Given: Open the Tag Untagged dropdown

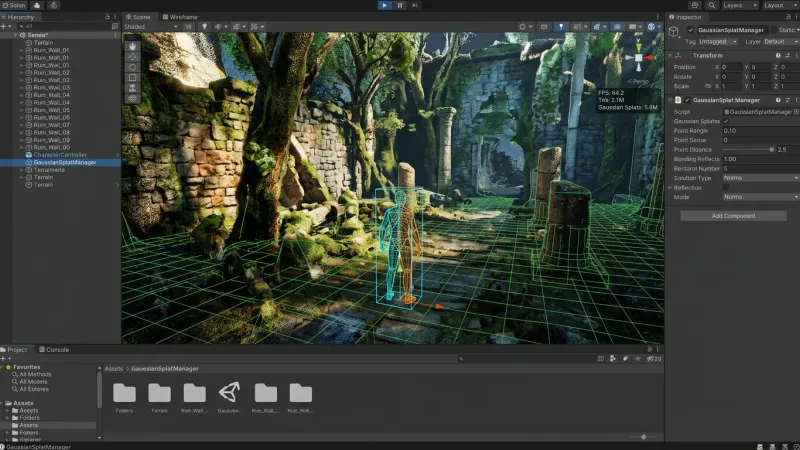Looking at the screenshot, I should point(718,41).
